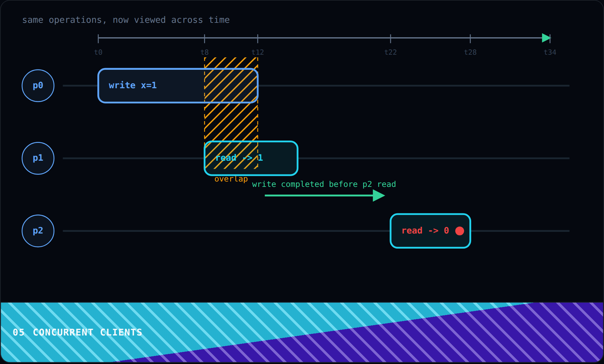Click the write completed before p2 read label
The height and width of the screenshot is (364, 604).
(x=324, y=184)
